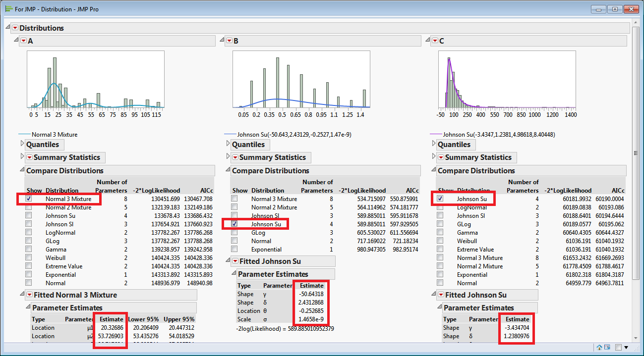Screen dimensions: 644x356
Task: Open the status bar dropdown arrow
Action: point(626,348)
